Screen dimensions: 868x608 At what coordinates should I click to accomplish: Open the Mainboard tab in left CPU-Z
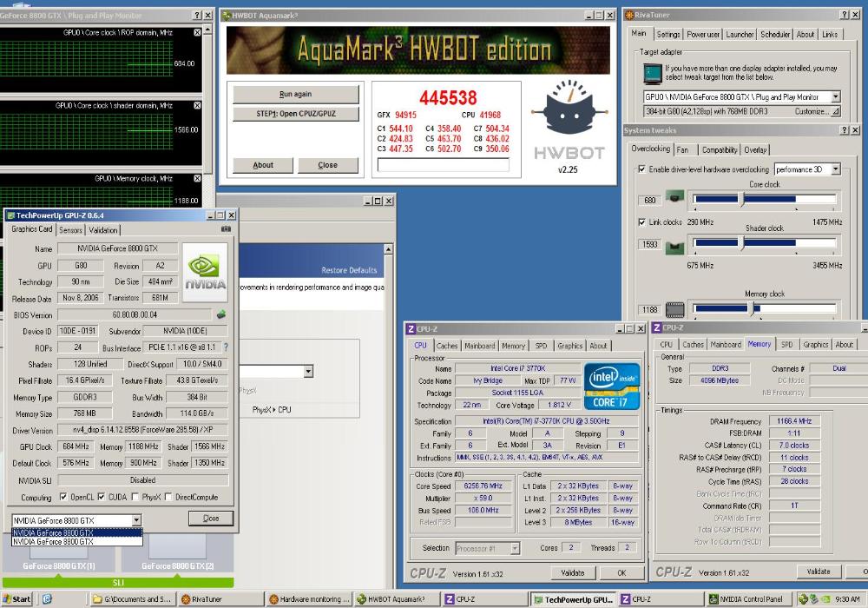coord(479,346)
